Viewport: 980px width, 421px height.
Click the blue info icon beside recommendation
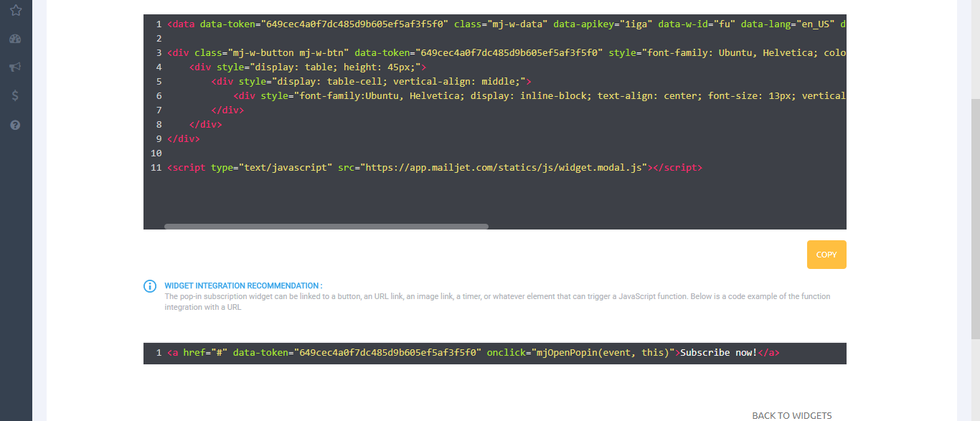[x=150, y=286]
